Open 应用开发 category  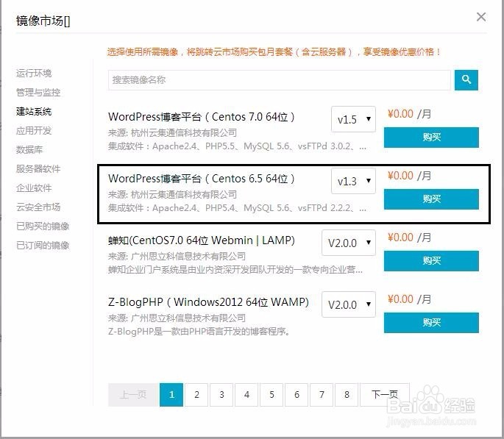pyautogui.click(x=34, y=131)
